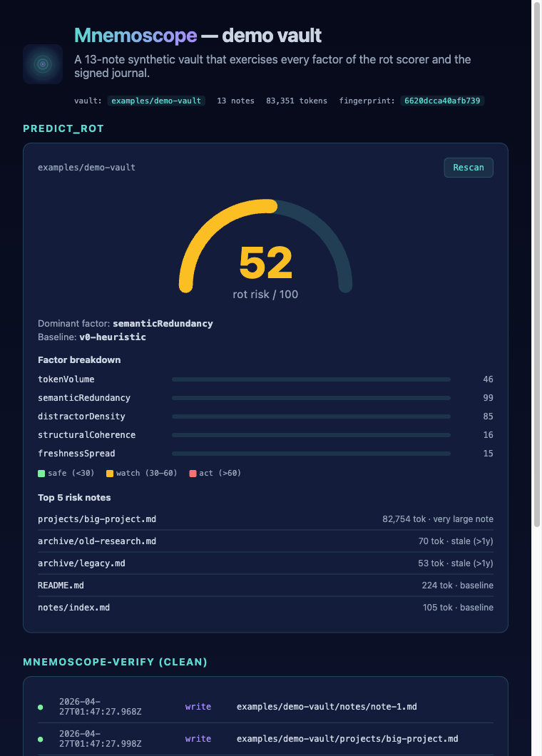Click the freshnessSpread factor bar

[311, 454]
